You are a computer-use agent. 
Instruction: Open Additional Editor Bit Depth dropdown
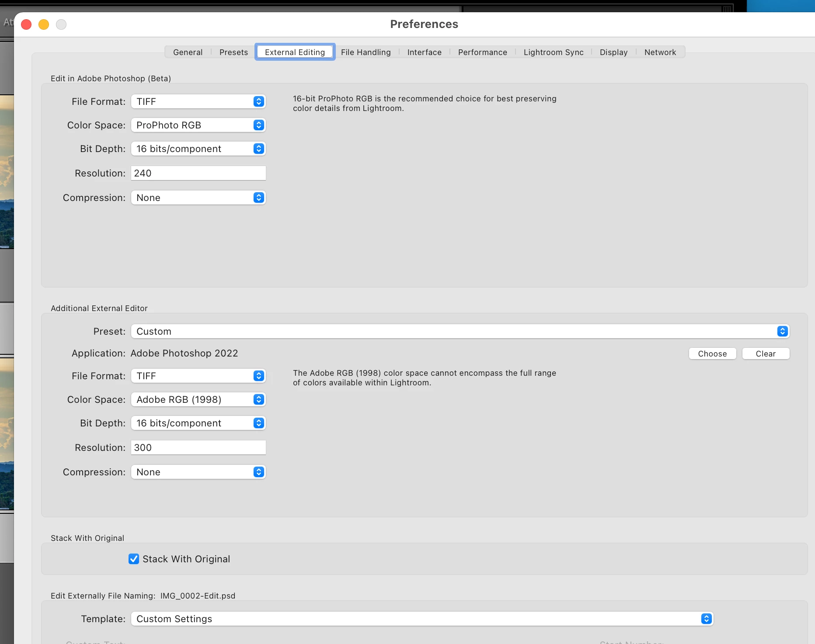pos(199,423)
